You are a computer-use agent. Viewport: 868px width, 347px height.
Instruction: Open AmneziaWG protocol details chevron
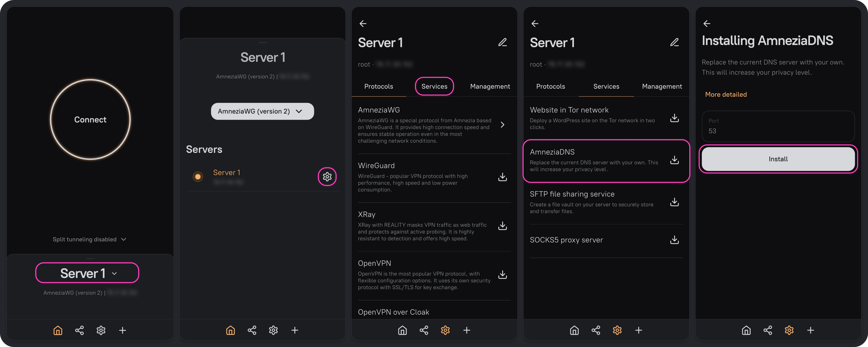[502, 125]
